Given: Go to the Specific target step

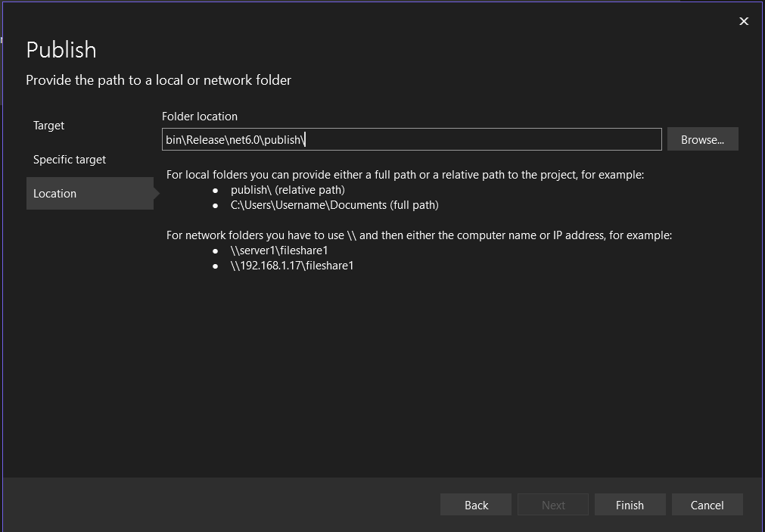Looking at the screenshot, I should [x=70, y=160].
